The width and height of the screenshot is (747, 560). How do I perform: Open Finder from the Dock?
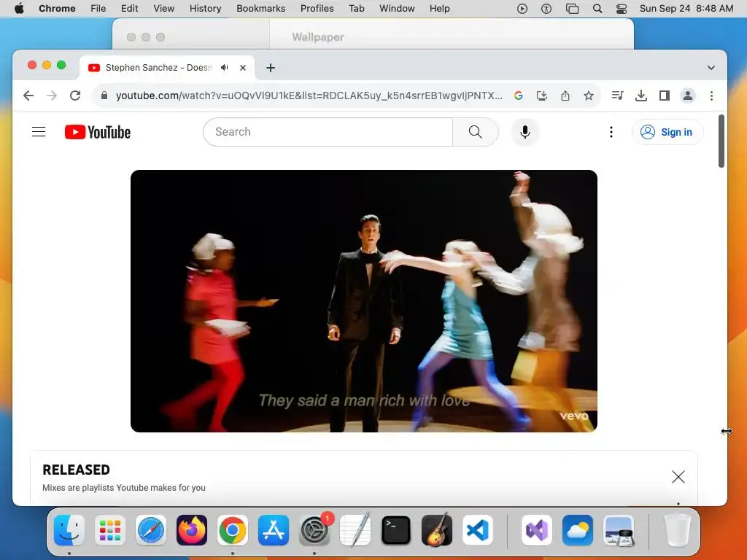69,530
